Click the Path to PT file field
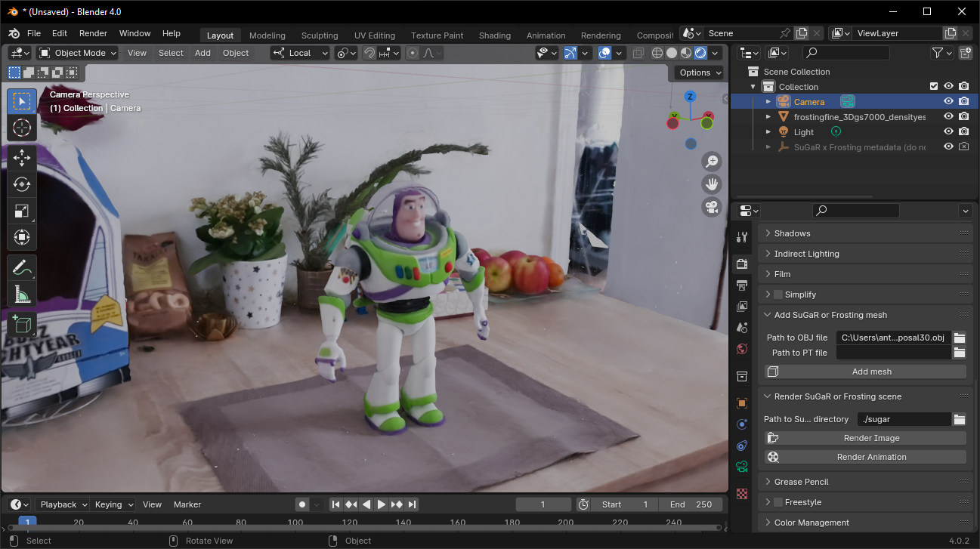The image size is (980, 549). (x=893, y=353)
